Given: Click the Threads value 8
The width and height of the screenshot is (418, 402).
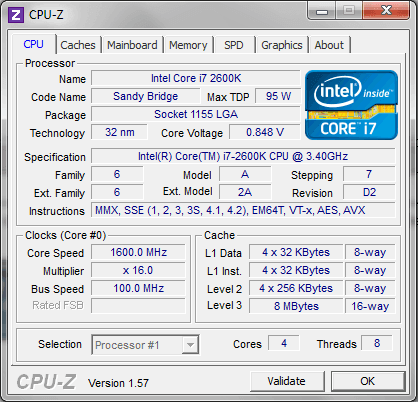Looking at the screenshot, I should click(377, 343).
